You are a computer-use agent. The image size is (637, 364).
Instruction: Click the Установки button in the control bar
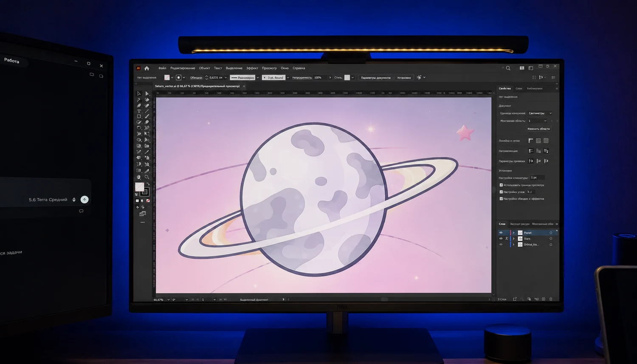[404, 78]
